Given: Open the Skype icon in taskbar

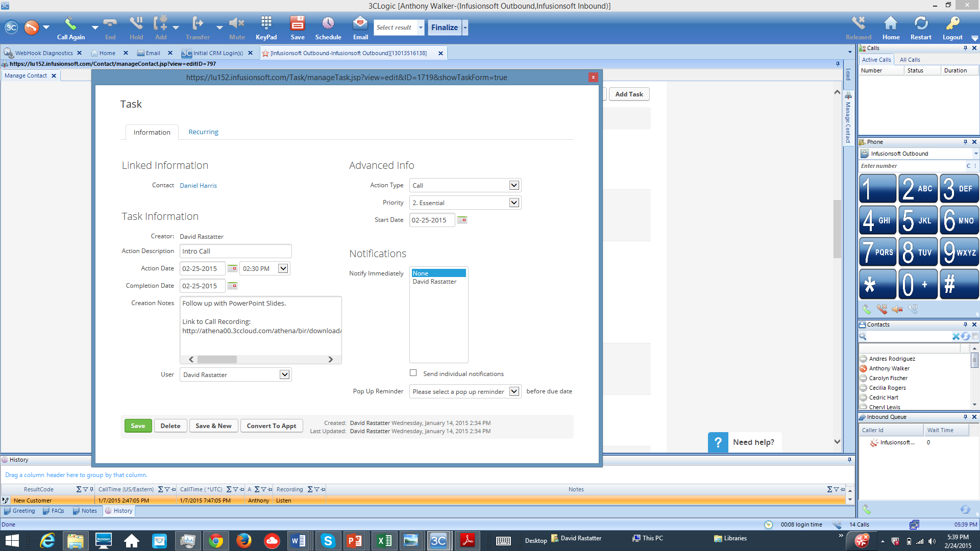Looking at the screenshot, I should click(x=328, y=540).
